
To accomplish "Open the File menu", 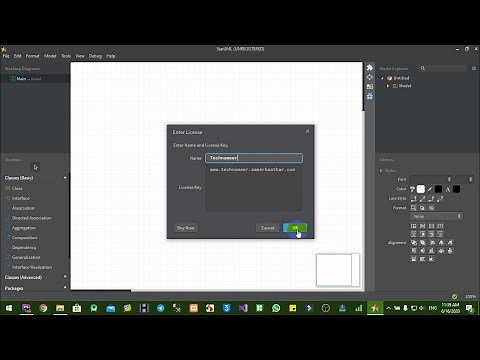I will (x=6, y=56).
